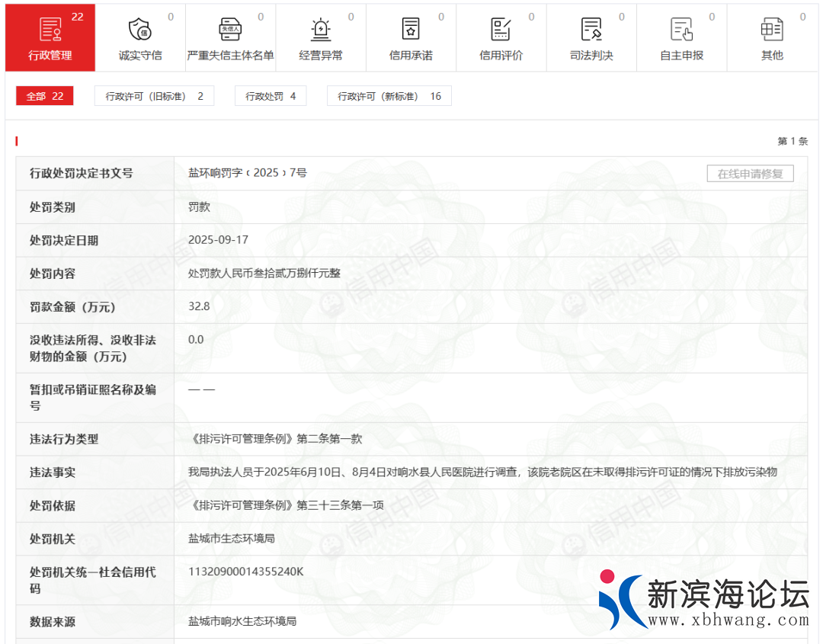The image size is (823, 644).
Task: Show 行政处罚 records only
Action: (271, 96)
